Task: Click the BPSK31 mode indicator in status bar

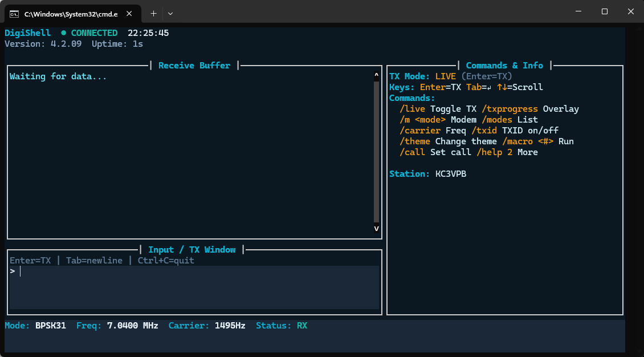Action: 51,326
